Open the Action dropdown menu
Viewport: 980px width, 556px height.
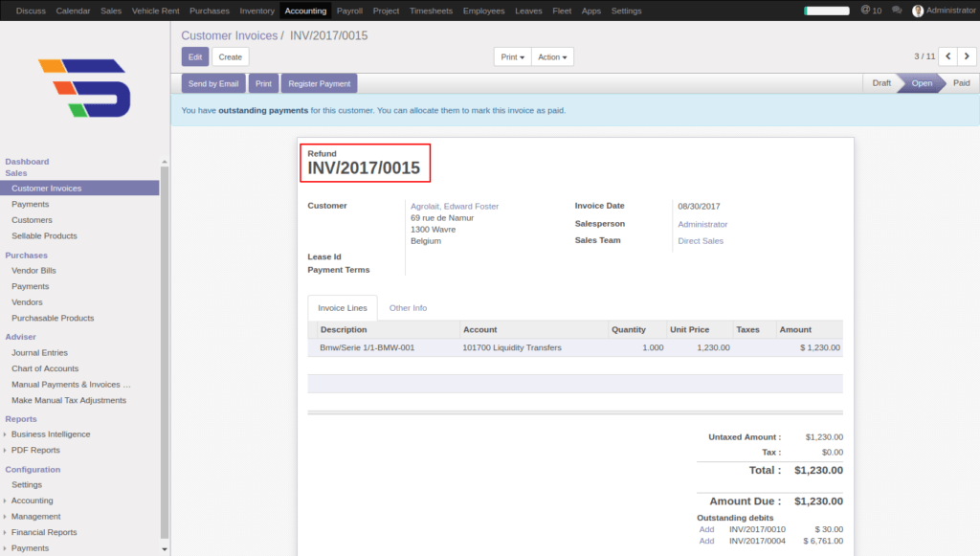coord(552,56)
